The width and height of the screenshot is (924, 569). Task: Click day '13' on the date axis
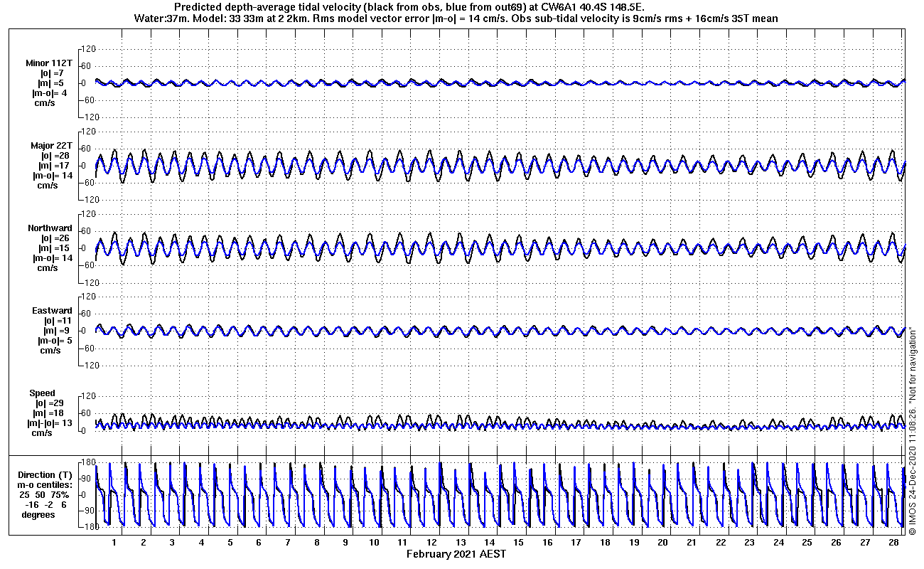tap(461, 542)
